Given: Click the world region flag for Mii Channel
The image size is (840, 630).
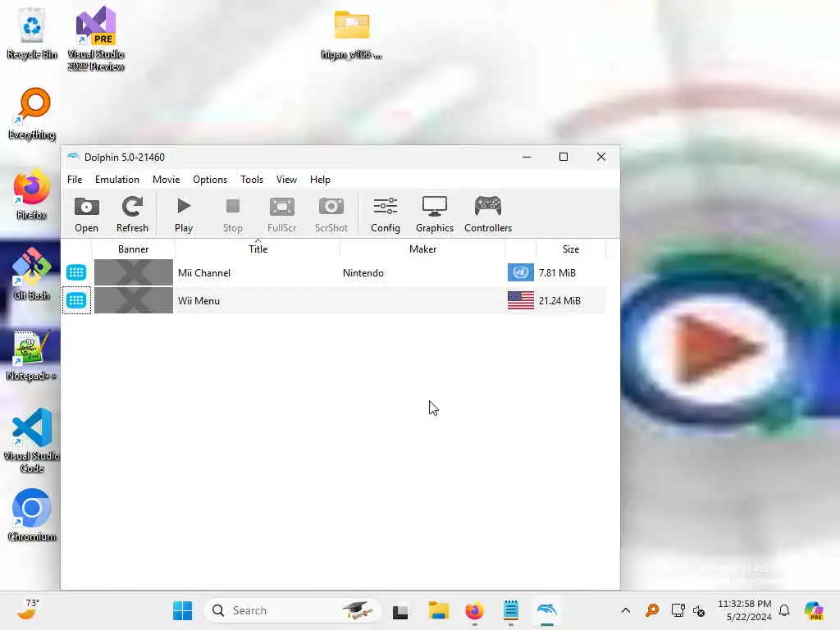Looking at the screenshot, I should [521, 272].
